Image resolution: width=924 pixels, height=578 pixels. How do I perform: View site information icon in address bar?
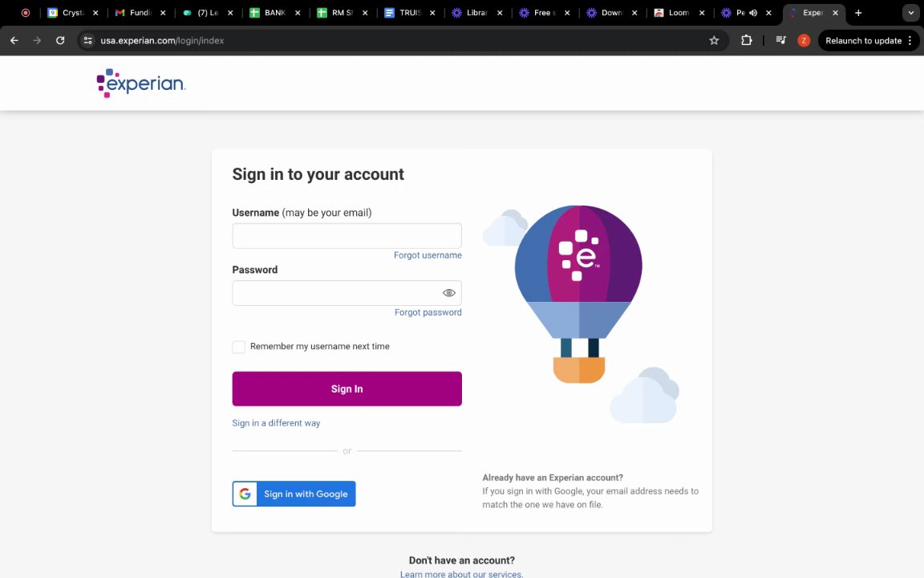coord(88,40)
